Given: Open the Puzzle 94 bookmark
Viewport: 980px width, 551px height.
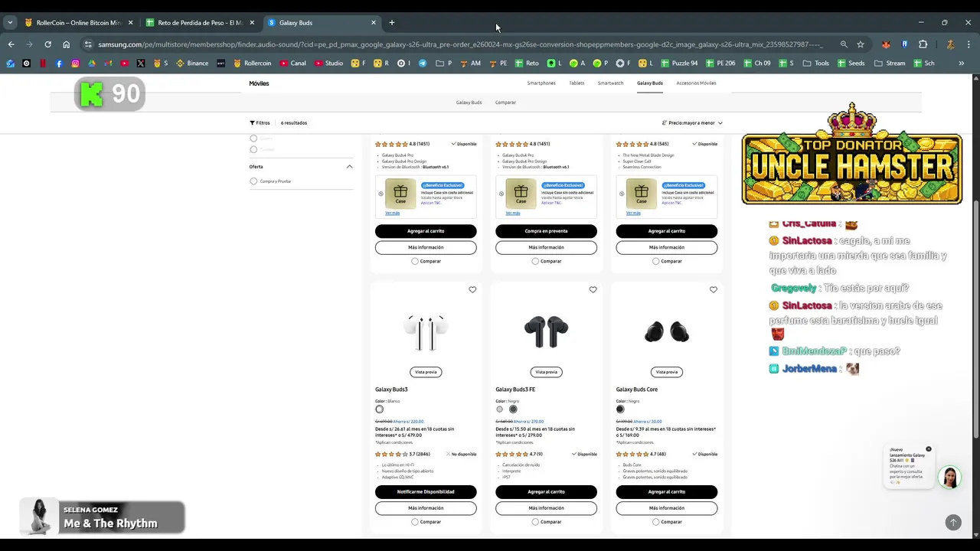Looking at the screenshot, I should pyautogui.click(x=679, y=63).
